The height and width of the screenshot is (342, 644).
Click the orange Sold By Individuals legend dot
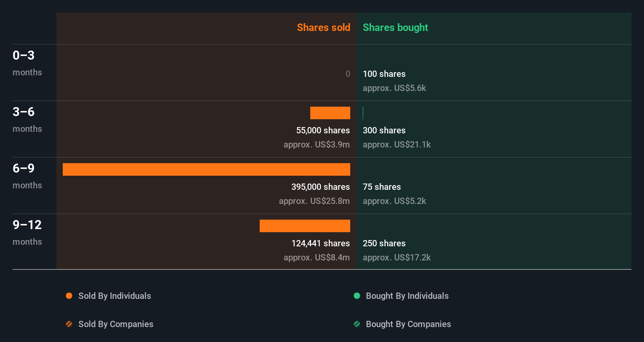coord(69,296)
